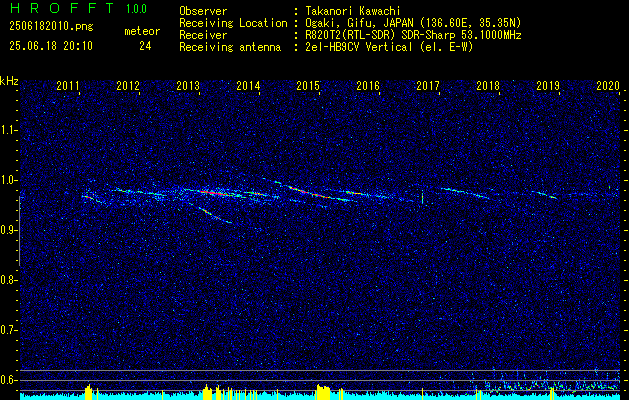Click the 0.8 kHz frequency label
Viewport: 629px width, 400px height.
click(x=8, y=280)
